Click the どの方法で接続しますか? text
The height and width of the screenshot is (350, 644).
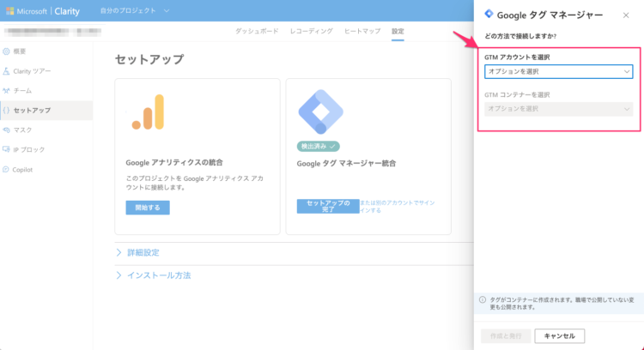click(x=520, y=36)
